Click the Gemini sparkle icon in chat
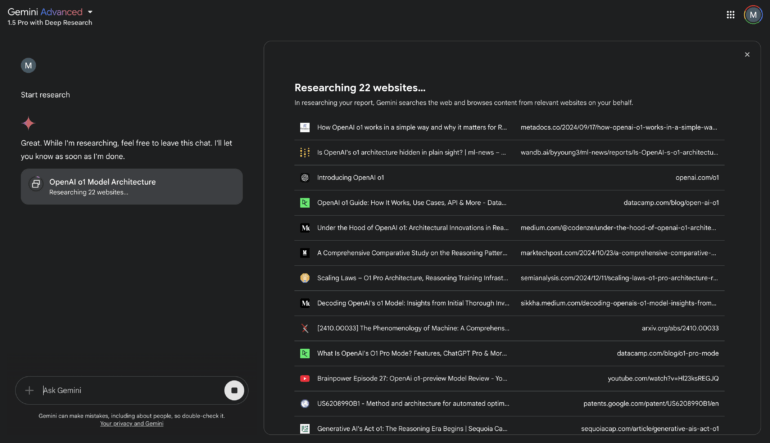 tap(28, 123)
